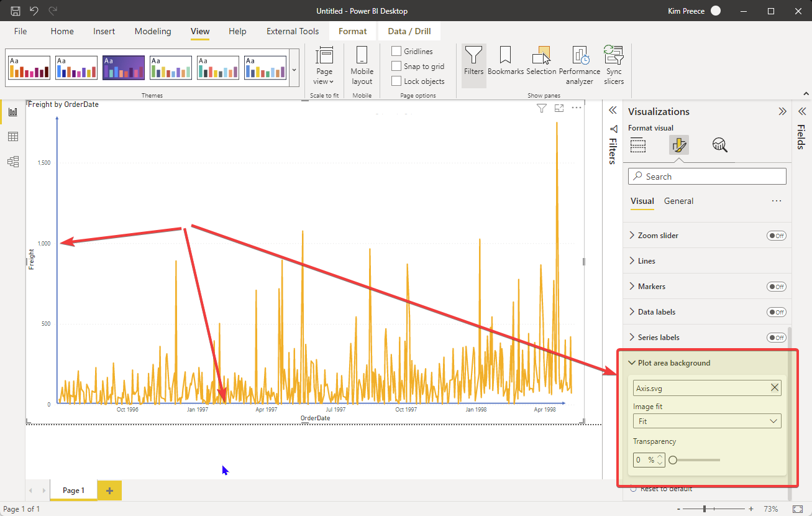Select the Visual formatting tab
Viewport: 812px width, 516px height.
click(x=642, y=201)
